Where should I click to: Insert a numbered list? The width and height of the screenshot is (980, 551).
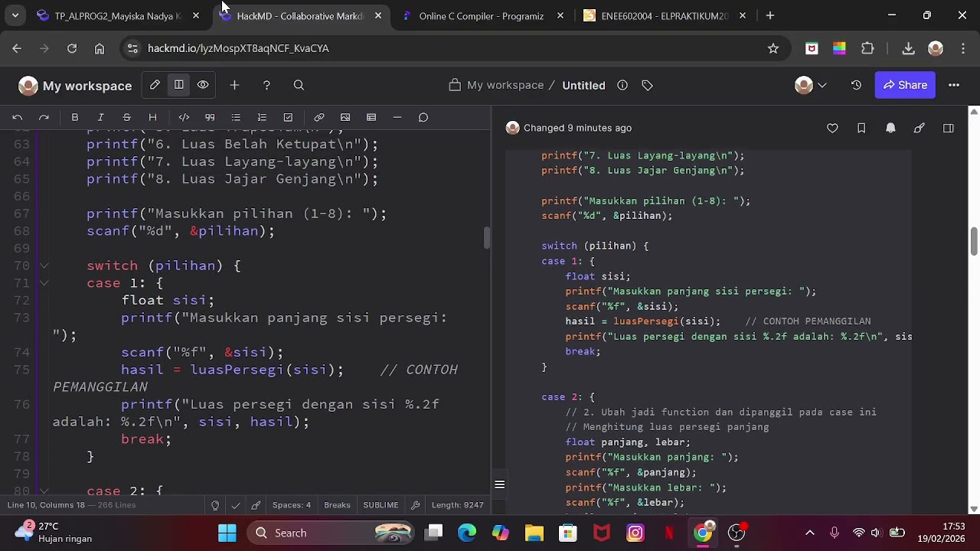262,117
